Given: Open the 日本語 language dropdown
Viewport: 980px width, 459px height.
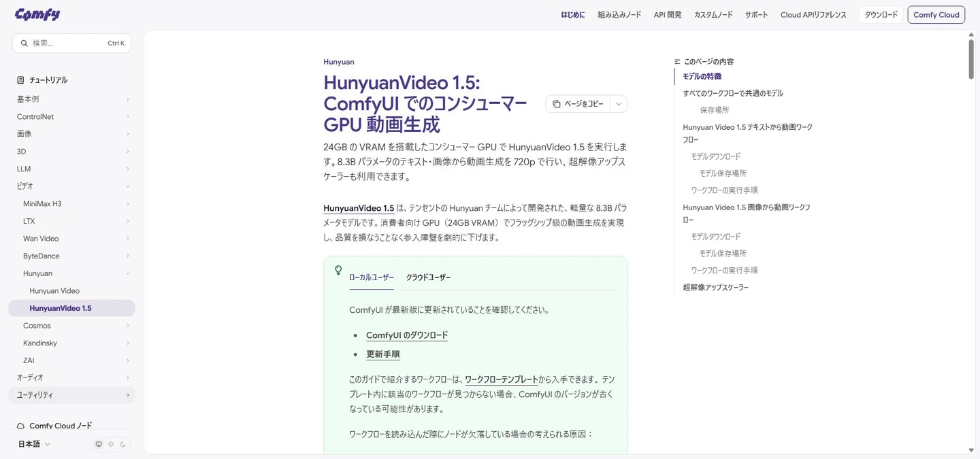Looking at the screenshot, I should [34, 444].
